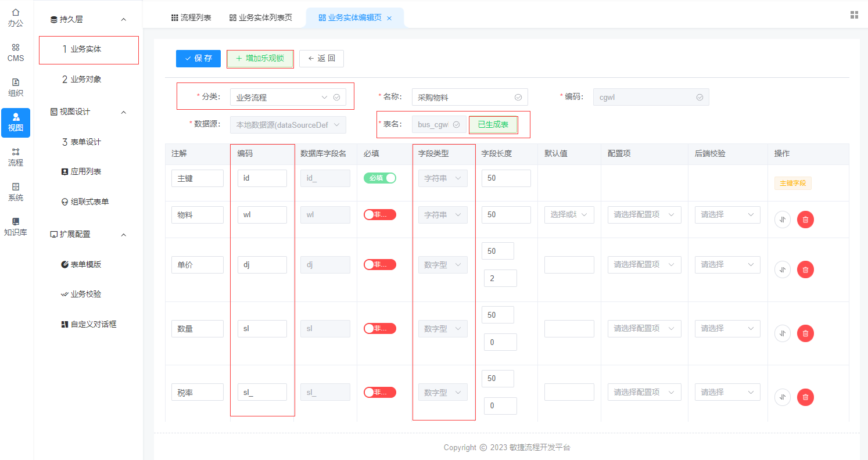Screen dimensions: 868x460
Task: Click the 已生成表 button
Action: click(493, 125)
